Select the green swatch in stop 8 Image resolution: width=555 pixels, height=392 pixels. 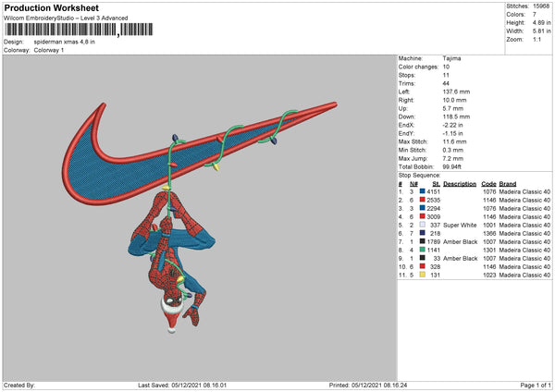(x=423, y=250)
